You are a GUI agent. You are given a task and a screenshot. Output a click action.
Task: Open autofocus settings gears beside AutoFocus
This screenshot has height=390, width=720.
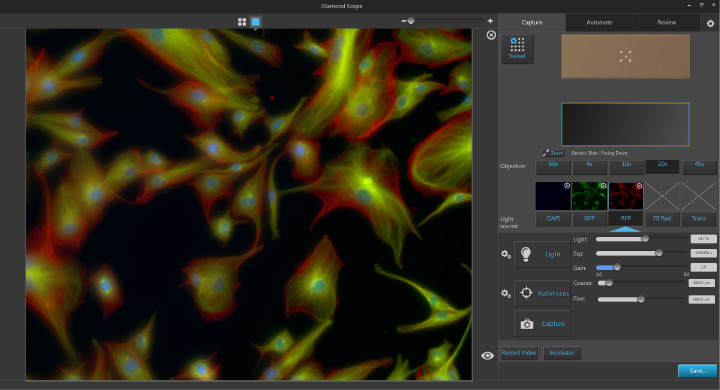[506, 293]
